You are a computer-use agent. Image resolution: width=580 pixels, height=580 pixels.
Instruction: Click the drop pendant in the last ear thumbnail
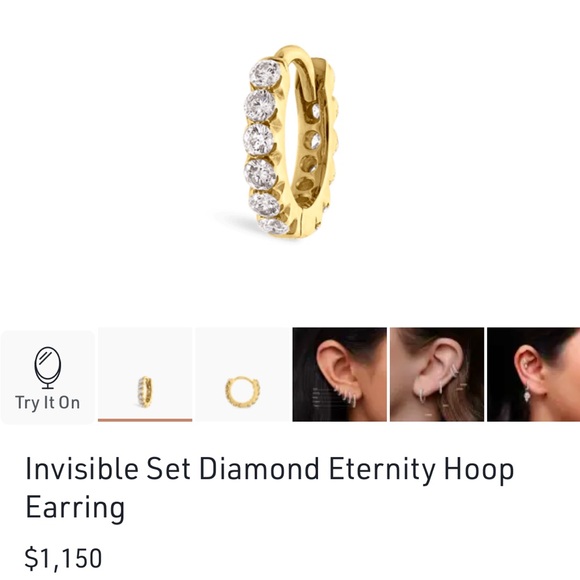525,393
